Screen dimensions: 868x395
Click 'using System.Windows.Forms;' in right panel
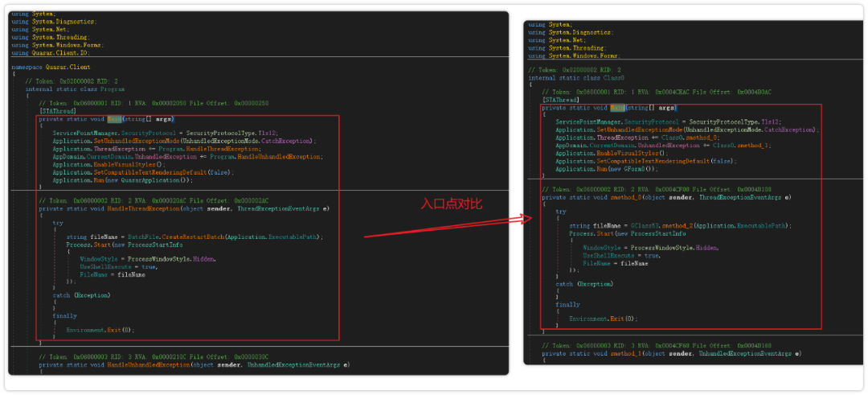(x=574, y=56)
